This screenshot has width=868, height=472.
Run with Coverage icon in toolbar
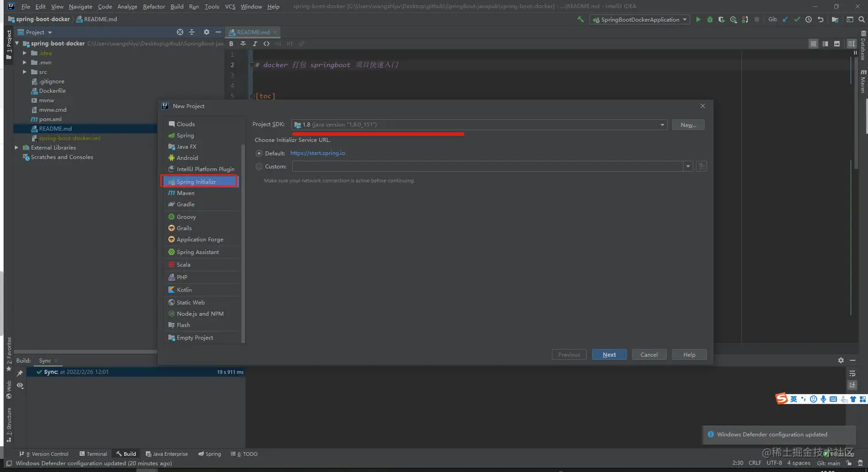(x=722, y=20)
